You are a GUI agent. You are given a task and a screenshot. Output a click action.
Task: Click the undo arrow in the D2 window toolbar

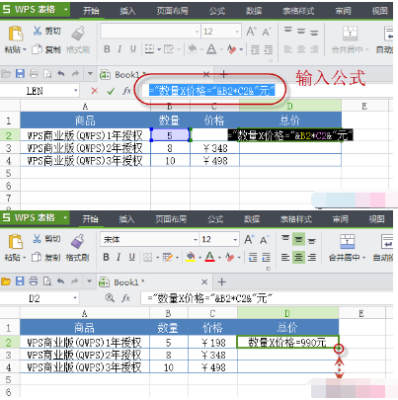60,282
